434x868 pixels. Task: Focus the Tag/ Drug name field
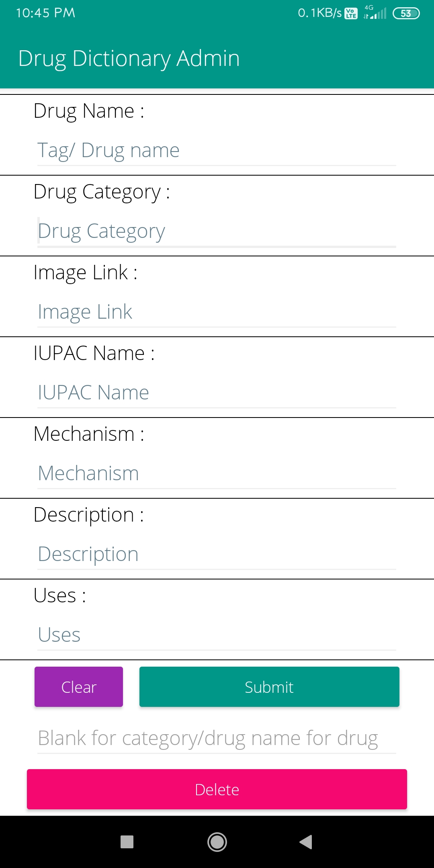tap(217, 151)
